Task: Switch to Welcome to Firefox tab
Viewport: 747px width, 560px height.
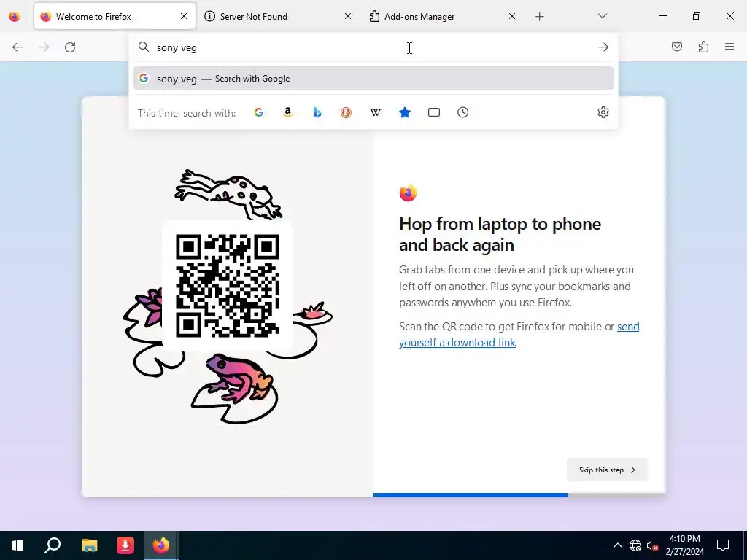Action: (x=115, y=17)
